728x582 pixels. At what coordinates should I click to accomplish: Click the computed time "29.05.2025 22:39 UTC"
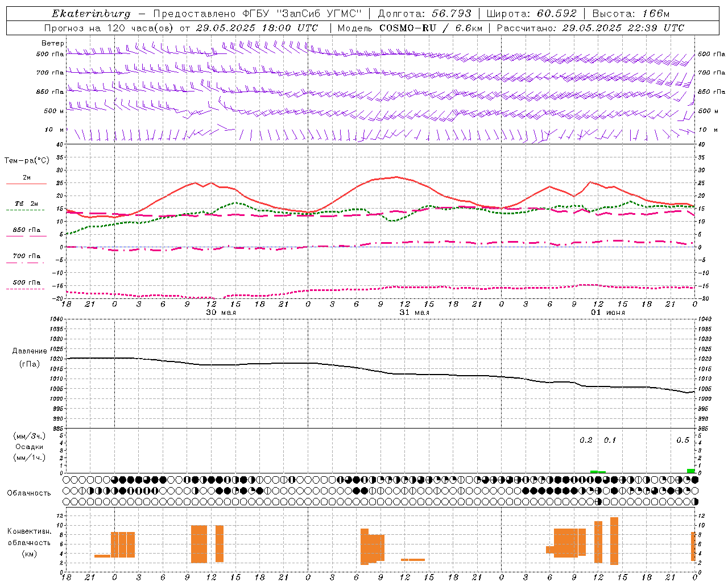click(623, 28)
